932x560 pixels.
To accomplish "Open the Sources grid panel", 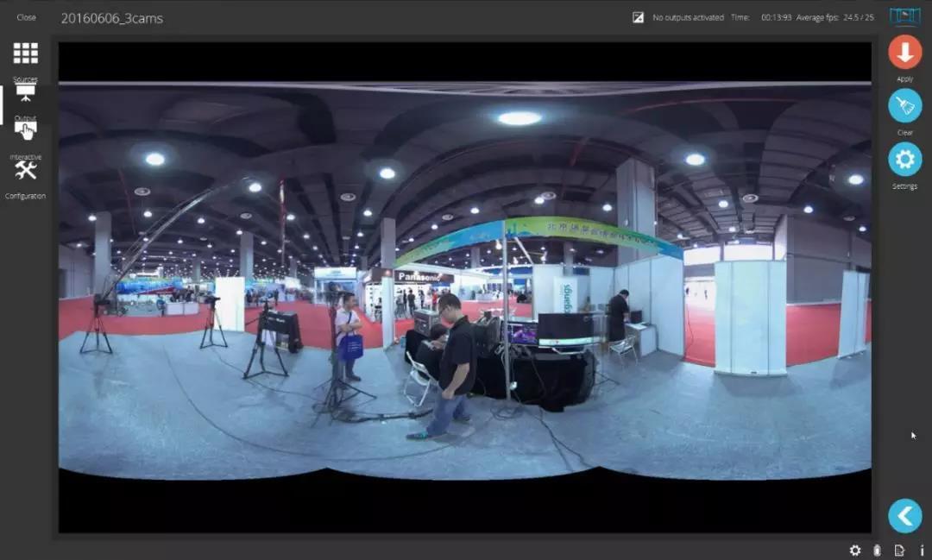I will point(25,53).
